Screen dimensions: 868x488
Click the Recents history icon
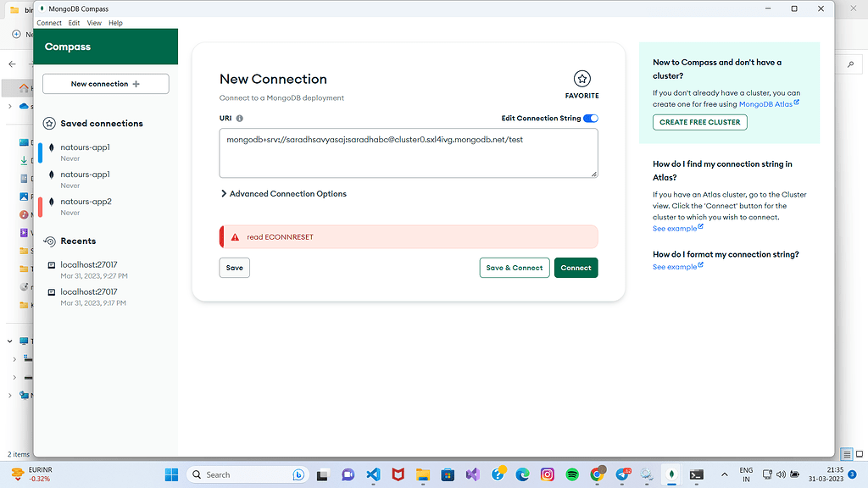(50, 241)
